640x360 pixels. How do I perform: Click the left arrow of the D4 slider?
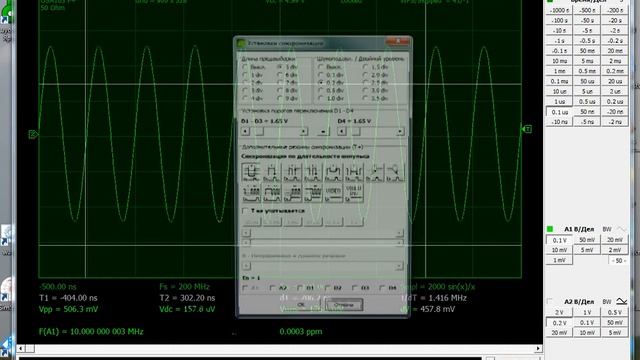pyautogui.click(x=342, y=131)
